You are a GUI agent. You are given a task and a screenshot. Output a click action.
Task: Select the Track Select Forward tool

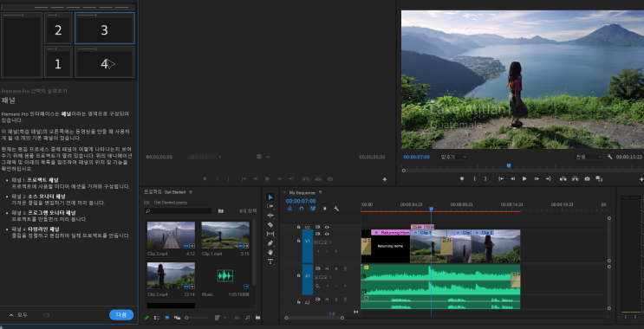point(270,206)
